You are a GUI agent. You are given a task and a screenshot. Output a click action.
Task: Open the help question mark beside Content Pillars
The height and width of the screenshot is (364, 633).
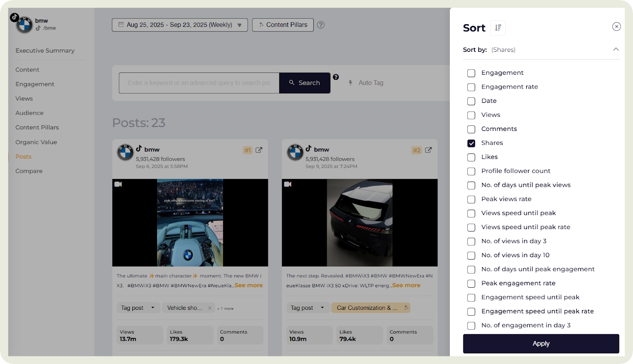321,25
